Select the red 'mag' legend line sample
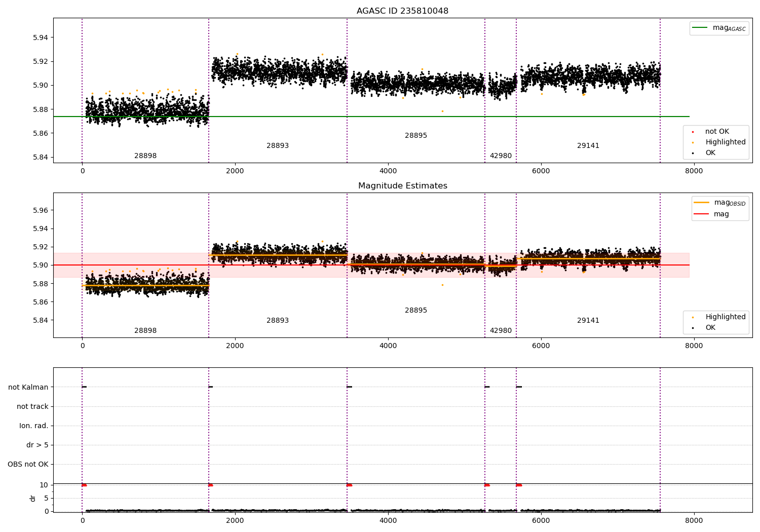Image resolution: width=760 pixels, height=532 pixels. 701,214
